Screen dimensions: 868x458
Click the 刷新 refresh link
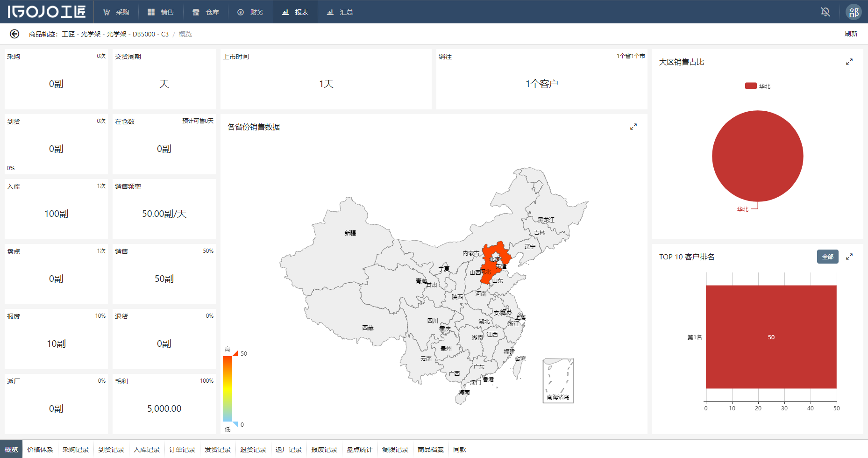click(x=851, y=34)
